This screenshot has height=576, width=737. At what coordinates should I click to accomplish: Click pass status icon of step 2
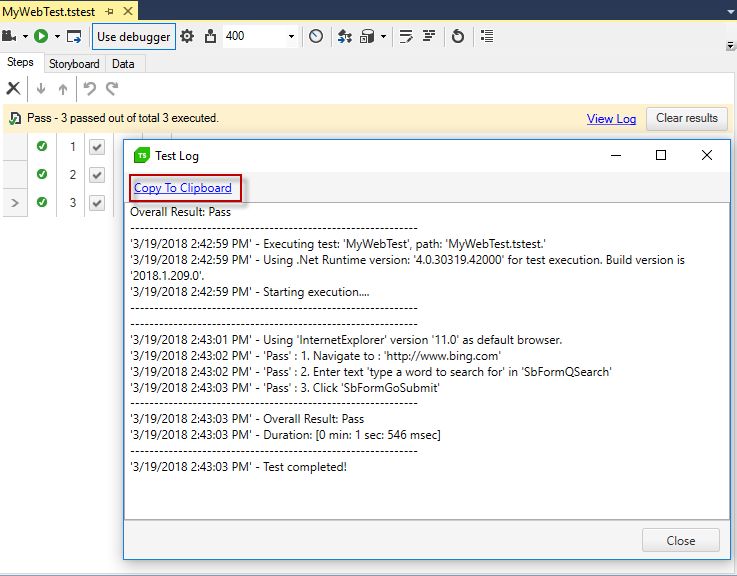coord(42,174)
